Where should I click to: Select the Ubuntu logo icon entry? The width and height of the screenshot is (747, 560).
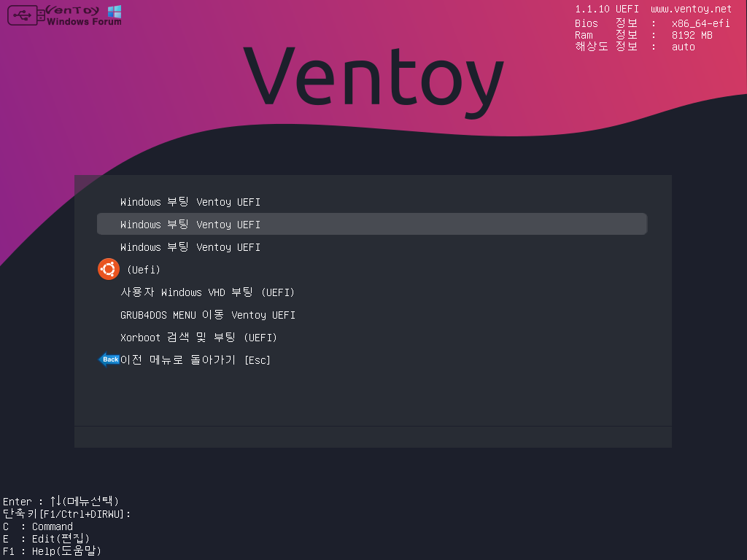pos(109,270)
